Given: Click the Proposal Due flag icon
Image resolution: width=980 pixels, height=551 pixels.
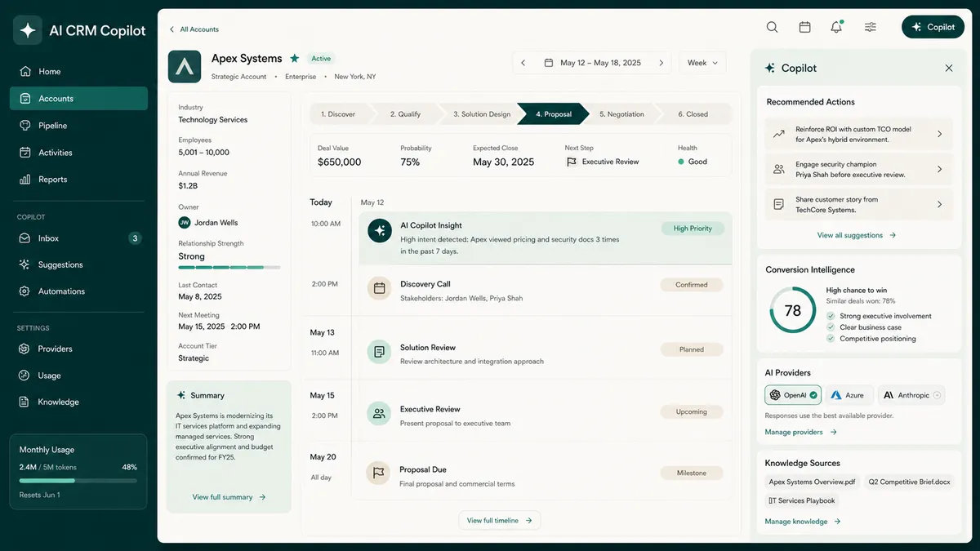Looking at the screenshot, I should (379, 473).
